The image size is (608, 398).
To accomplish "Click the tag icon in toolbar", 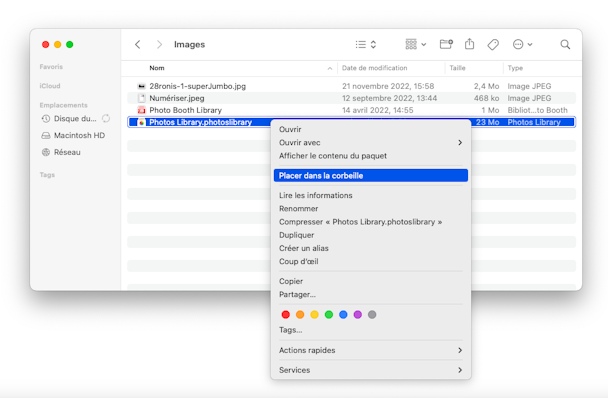I will [x=493, y=45].
